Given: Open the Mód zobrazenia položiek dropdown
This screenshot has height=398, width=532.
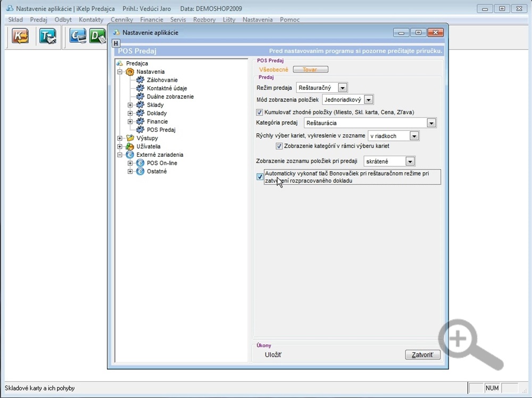Looking at the screenshot, I should pos(369,99).
